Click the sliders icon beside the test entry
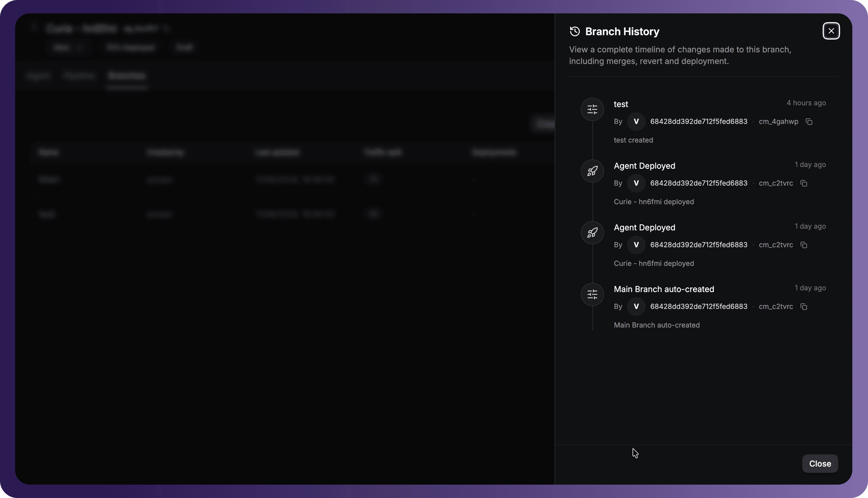 (x=592, y=109)
